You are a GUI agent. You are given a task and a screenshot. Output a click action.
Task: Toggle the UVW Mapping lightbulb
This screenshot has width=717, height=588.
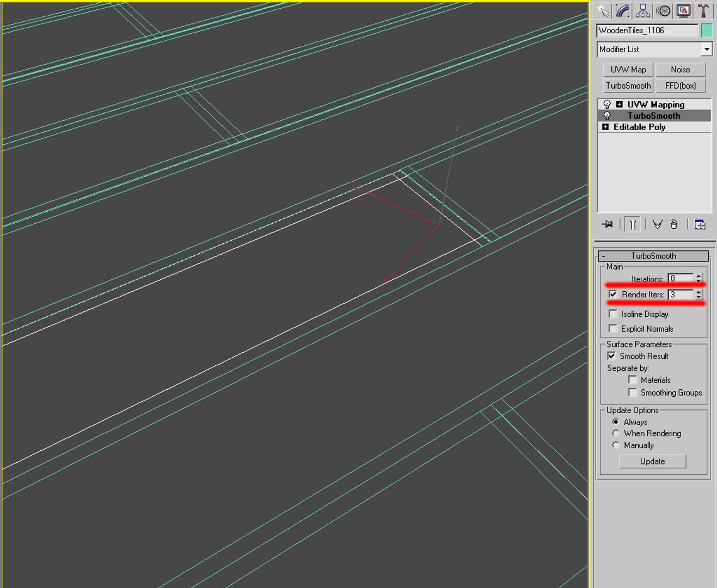point(607,105)
